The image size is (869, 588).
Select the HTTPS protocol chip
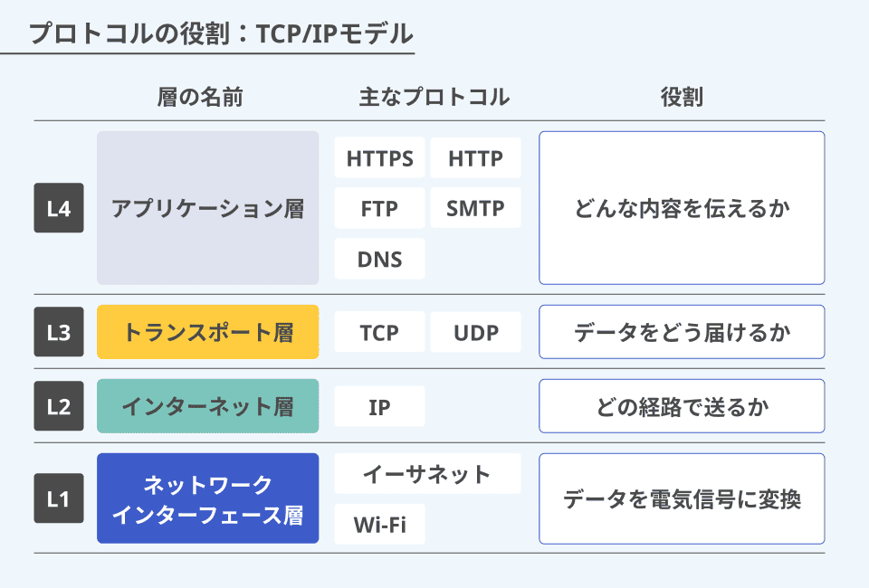[x=379, y=158]
